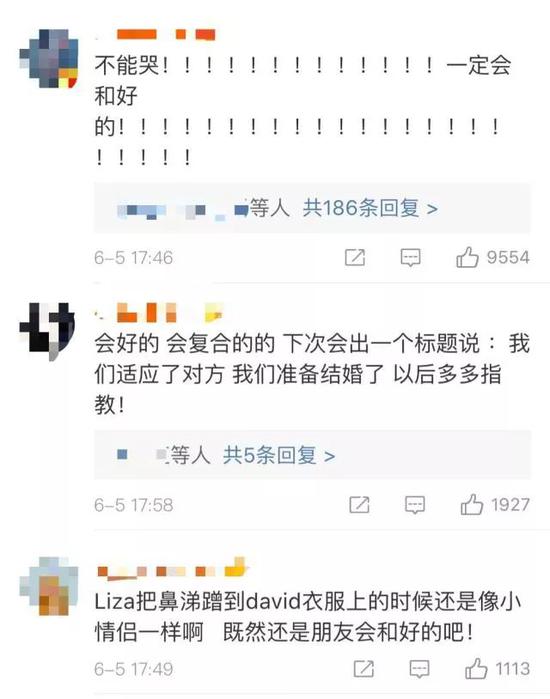Open blurred replier names before 共186条回复
The height and width of the screenshot is (699, 550).
[183, 210]
